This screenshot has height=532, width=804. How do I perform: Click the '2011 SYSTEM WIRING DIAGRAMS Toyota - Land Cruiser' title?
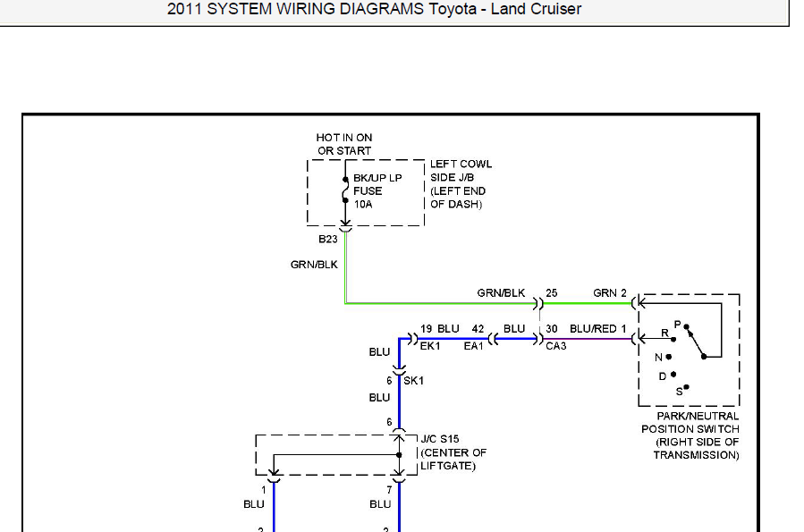pos(375,9)
